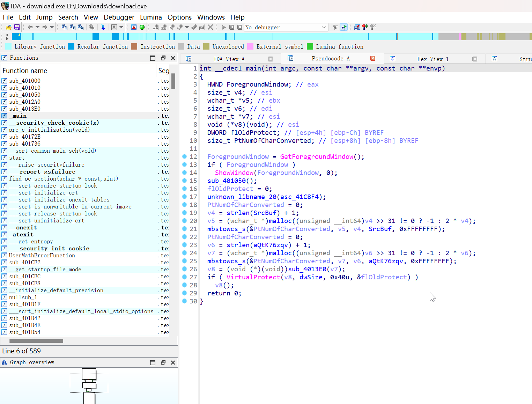
Task: Click the terminate process stop button
Action: tap(240, 27)
